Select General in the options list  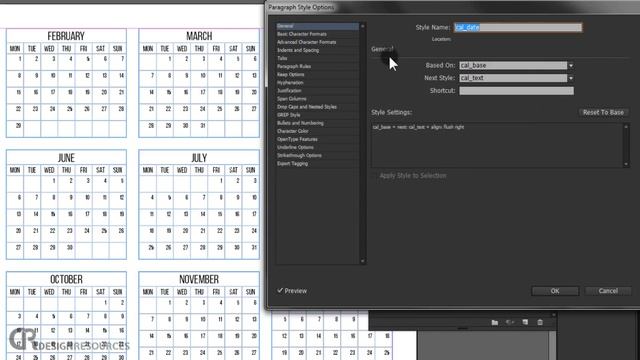[318, 26]
